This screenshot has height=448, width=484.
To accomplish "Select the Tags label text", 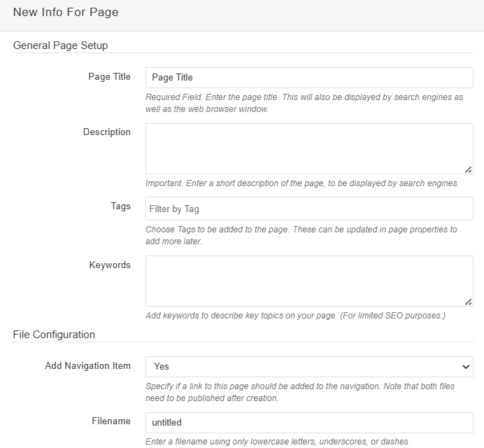I will (120, 206).
